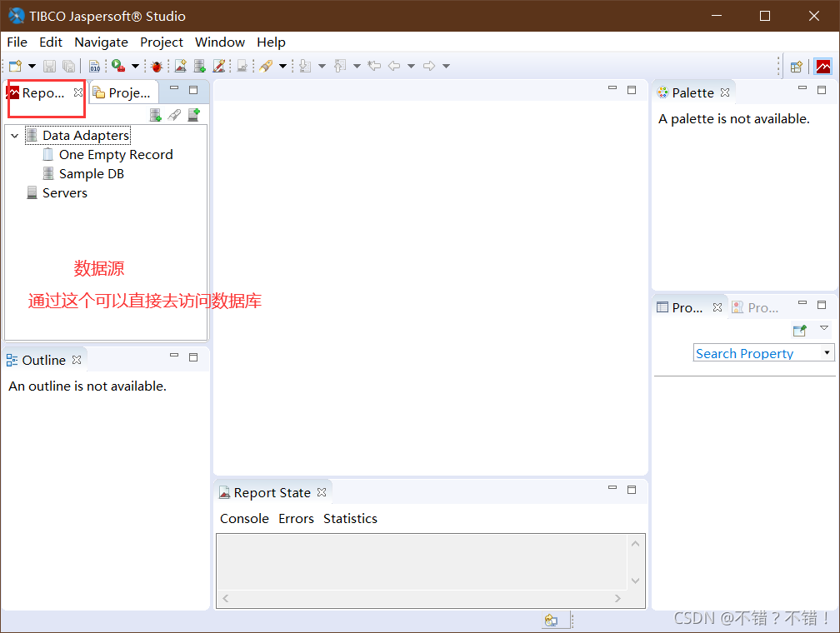The image size is (840, 633).
Task: Click the Back navigation arrow icon
Action: point(394,66)
